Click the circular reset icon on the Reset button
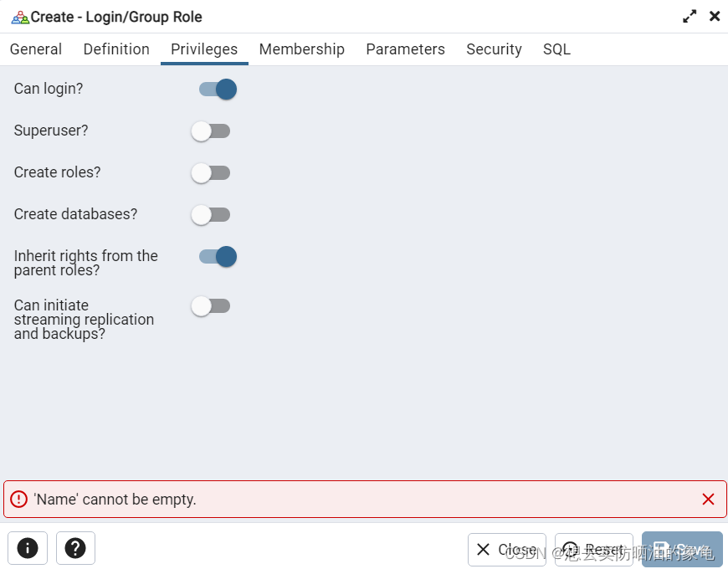Image resolution: width=728 pixels, height=569 pixels. (x=571, y=550)
